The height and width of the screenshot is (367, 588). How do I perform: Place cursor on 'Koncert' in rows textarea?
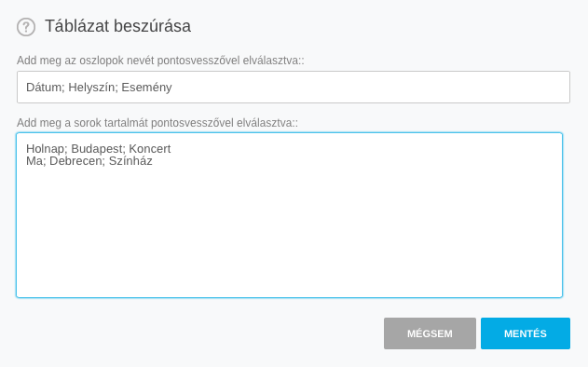pos(150,148)
